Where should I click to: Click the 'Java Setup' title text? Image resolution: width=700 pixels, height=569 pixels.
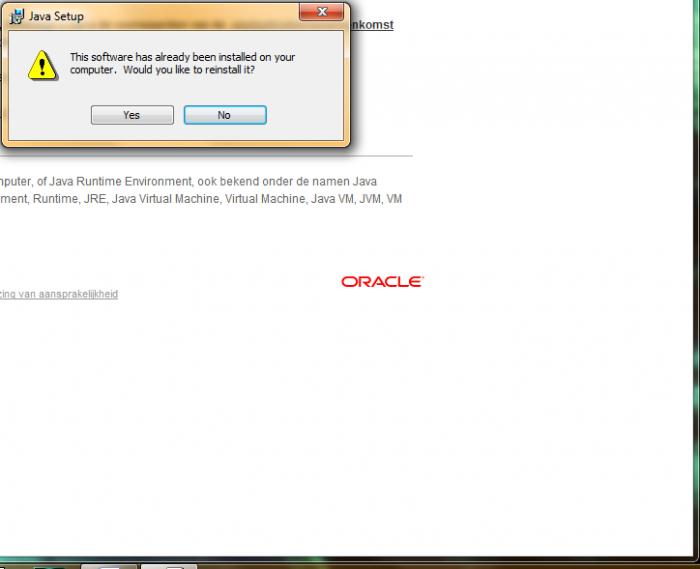pyautogui.click(x=56, y=17)
